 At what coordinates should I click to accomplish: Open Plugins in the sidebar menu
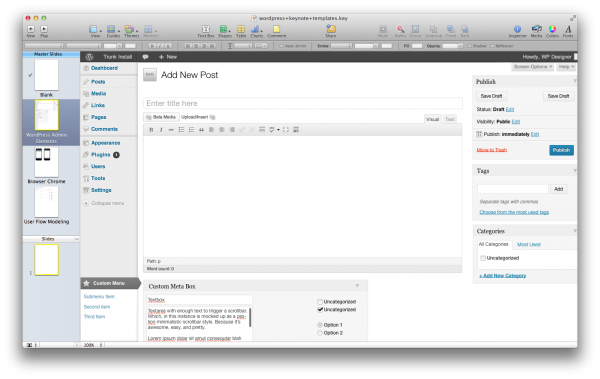tap(101, 155)
